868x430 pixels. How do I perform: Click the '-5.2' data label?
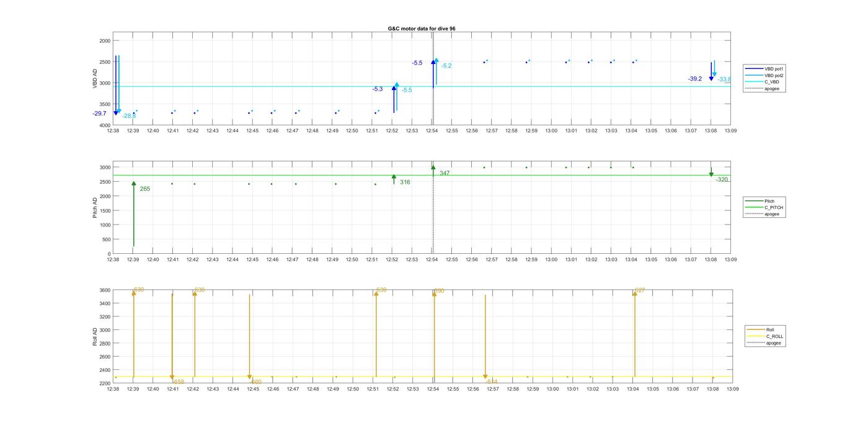[446, 66]
